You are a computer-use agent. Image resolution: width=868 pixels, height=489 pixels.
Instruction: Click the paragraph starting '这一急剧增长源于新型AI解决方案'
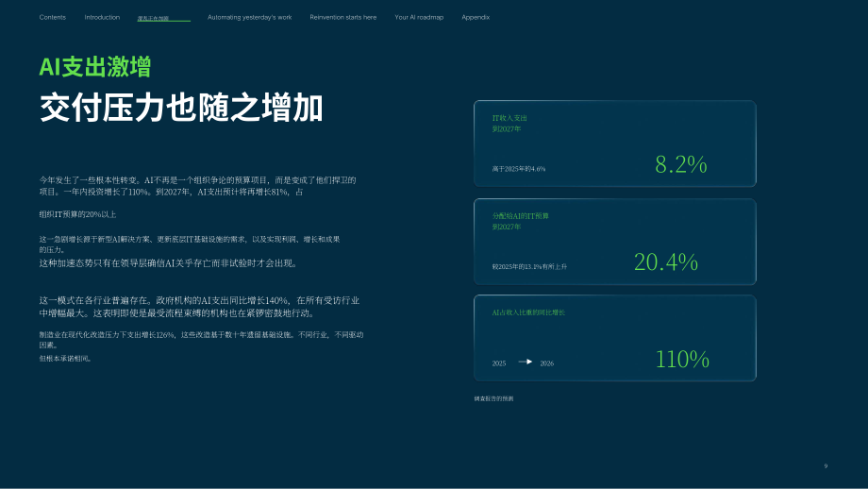coord(190,244)
